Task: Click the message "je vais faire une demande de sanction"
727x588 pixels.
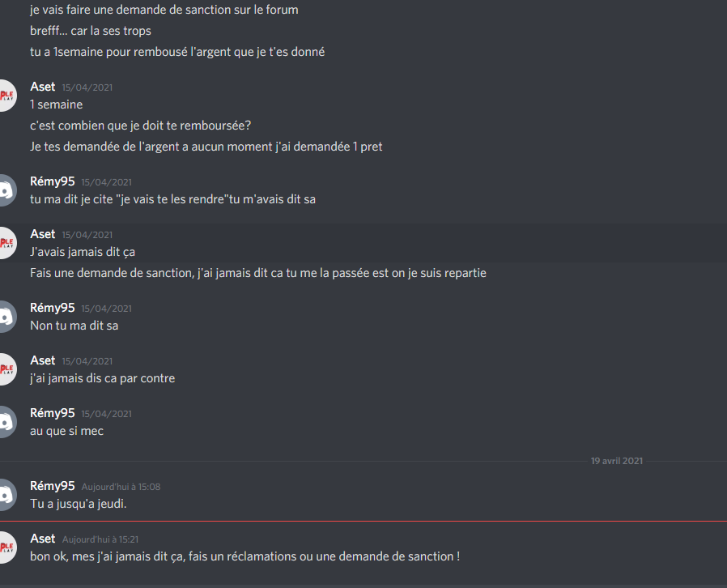Action: coord(164,10)
